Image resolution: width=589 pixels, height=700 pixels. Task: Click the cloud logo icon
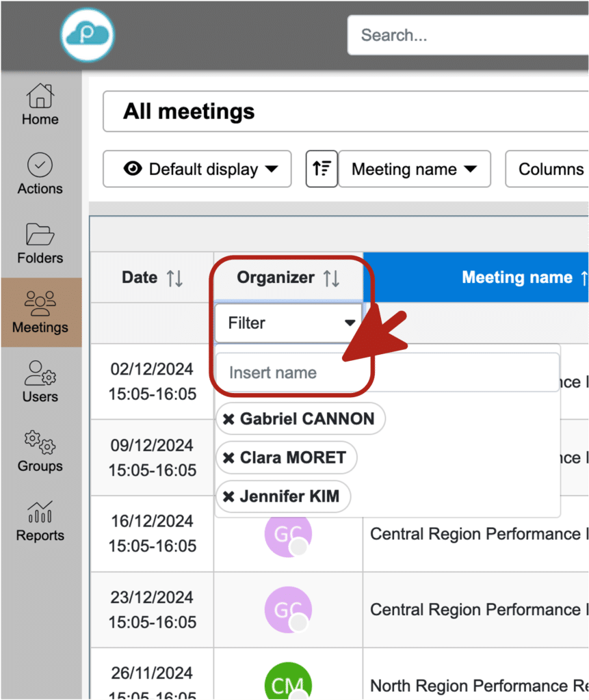[87, 34]
